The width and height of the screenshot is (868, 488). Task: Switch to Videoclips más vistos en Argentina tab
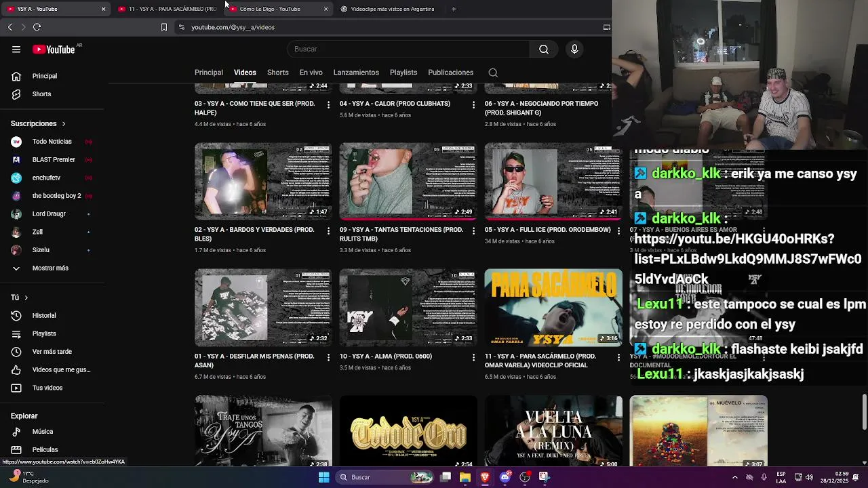coord(388,9)
